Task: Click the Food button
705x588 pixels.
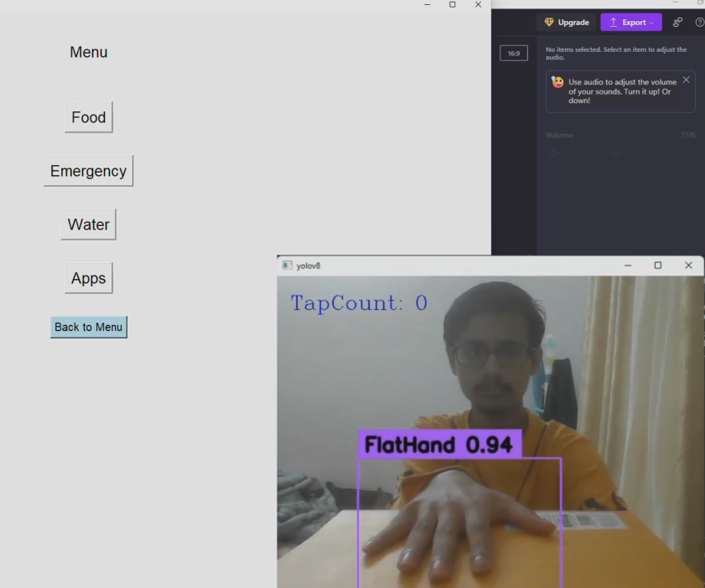Action: click(x=88, y=116)
